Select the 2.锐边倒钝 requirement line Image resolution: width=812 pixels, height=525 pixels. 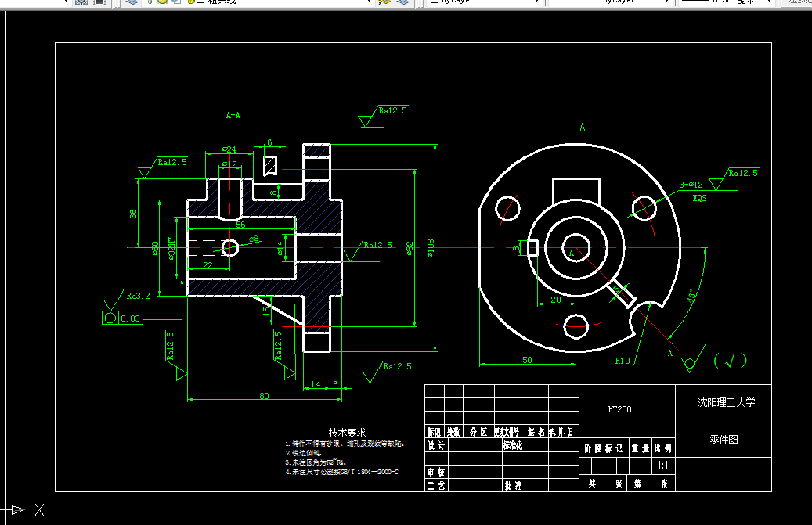pos(303,453)
